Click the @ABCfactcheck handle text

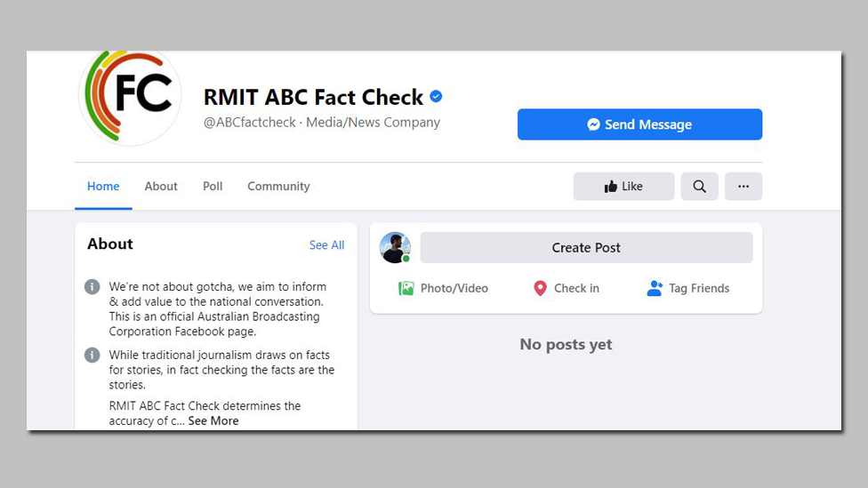[250, 123]
